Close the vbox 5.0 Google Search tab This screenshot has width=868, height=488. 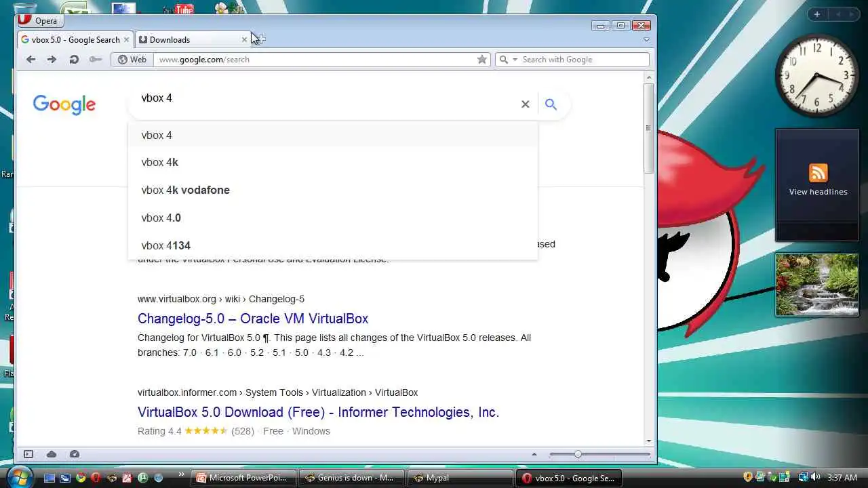tap(126, 40)
